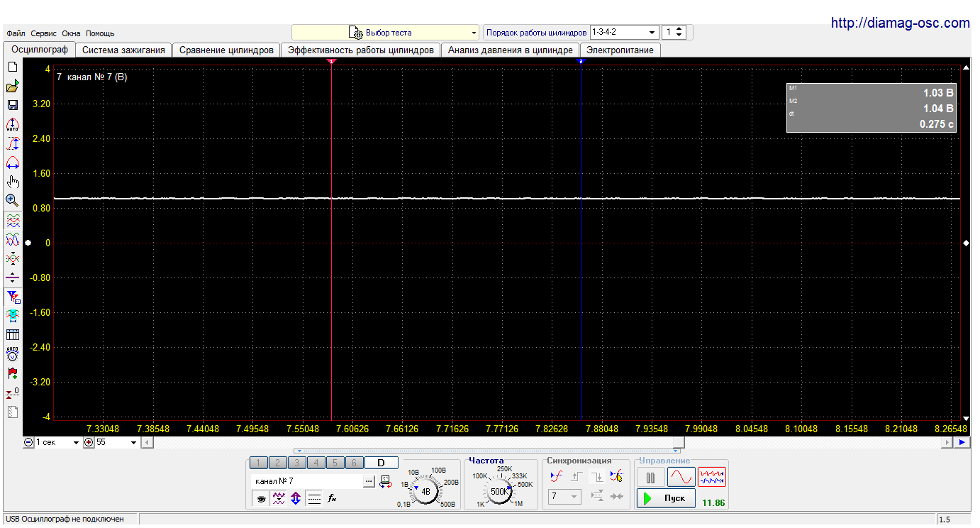The width and height of the screenshot is (980, 528).
Task: Switch to Система зажигания tab
Action: click(x=123, y=50)
